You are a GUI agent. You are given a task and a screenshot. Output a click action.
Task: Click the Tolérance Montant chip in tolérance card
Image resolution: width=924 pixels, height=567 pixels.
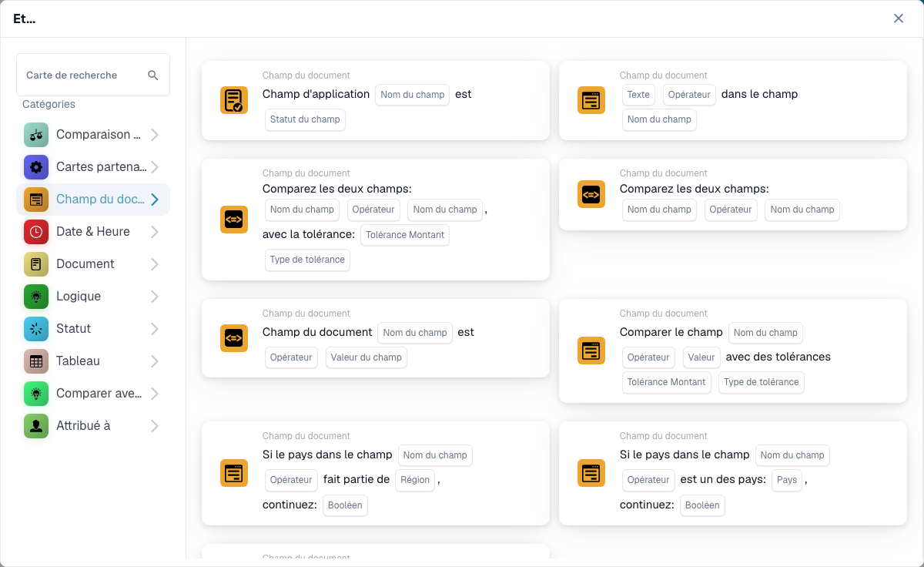[x=405, y=235]
